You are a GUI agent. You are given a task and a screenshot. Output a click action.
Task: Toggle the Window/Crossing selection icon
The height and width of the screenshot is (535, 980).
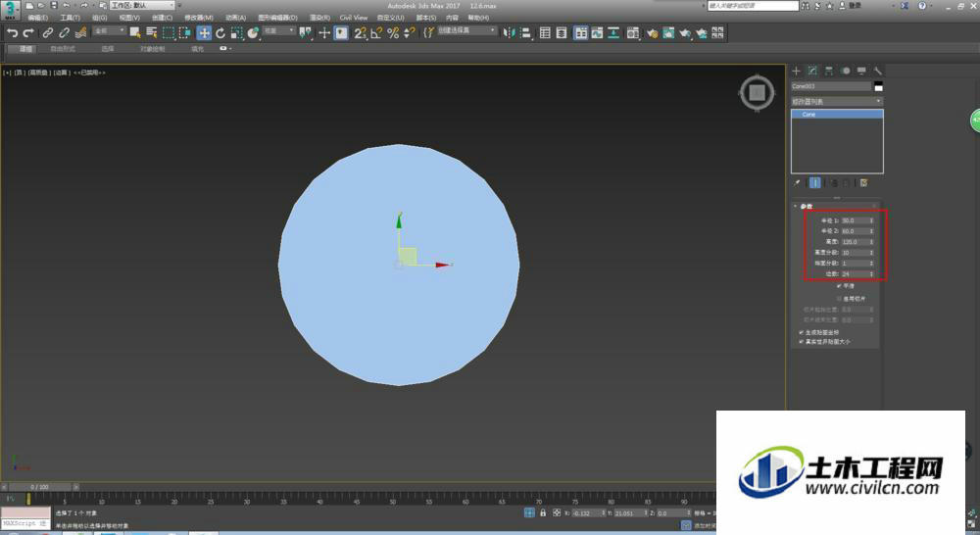coord(185,33)
